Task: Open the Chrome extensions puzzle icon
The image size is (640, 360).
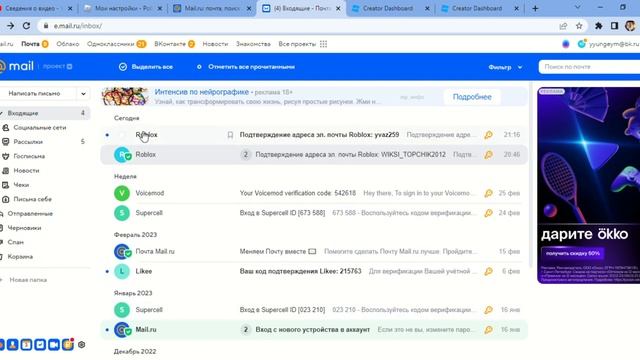Action: (598, 26)
